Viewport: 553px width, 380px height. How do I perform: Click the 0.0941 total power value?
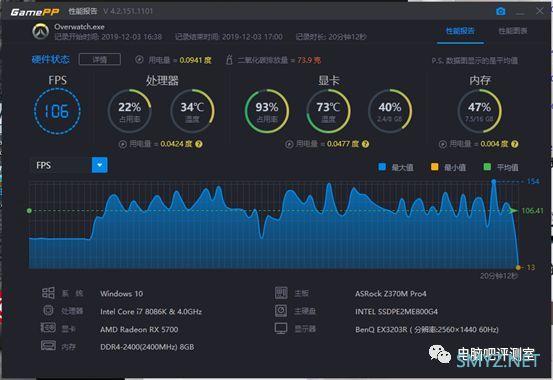click(x=195, y=60)
